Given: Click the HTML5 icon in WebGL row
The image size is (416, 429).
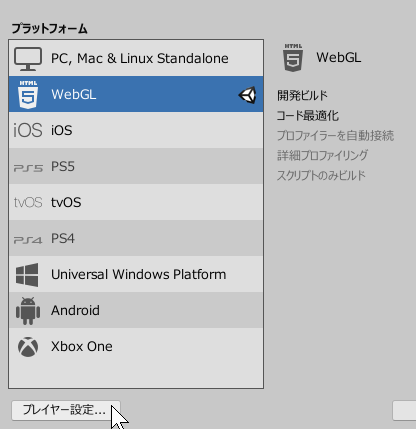Looking at the screenshot, I should [x=28, y=94].
